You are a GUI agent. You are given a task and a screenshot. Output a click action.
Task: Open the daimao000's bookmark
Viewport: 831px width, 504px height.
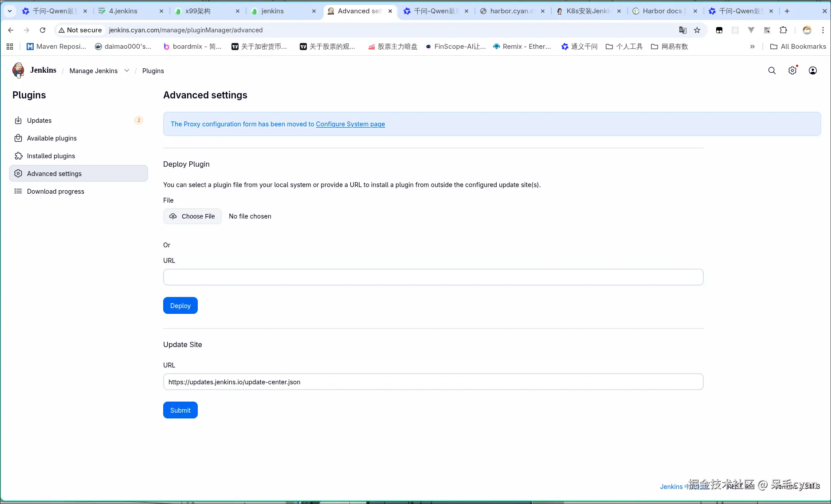pos(123,47)
